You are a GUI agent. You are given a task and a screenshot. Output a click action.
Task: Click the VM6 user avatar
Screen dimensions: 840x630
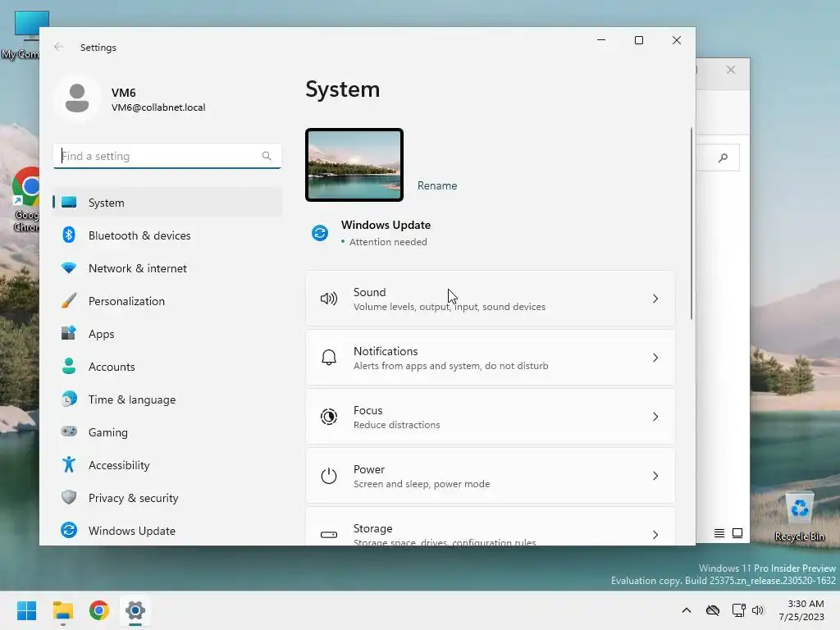click(x=77, y=98)
